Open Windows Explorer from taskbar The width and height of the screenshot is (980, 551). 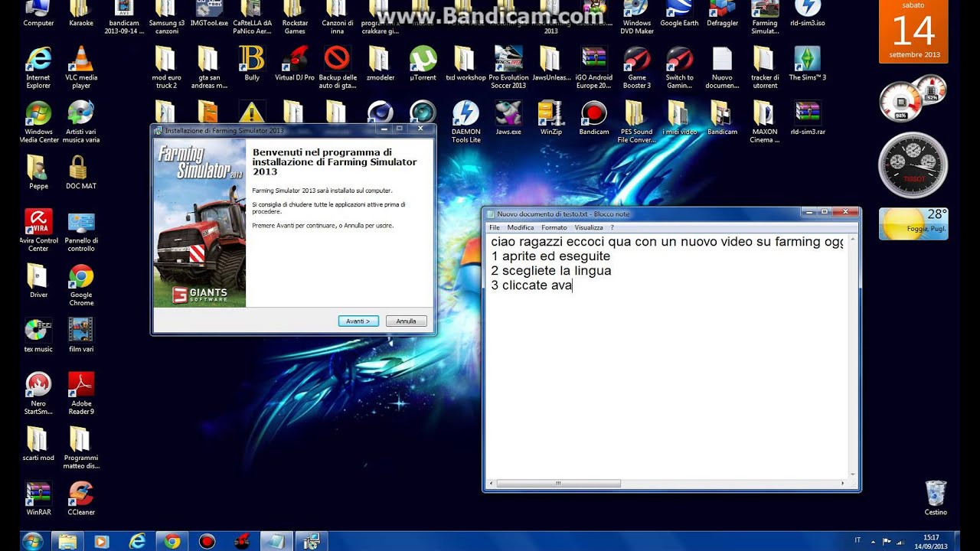pyautogui.click(x=67, y=541)
